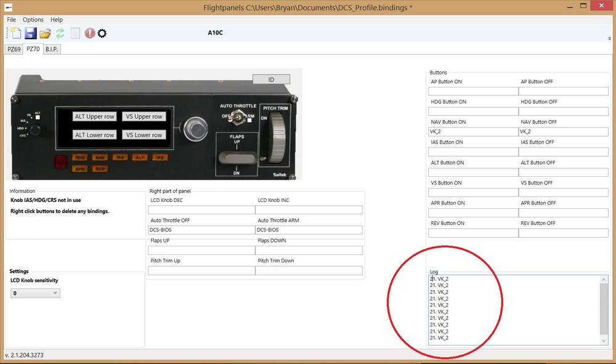The image size is (616, 364).
Task: Save profile with the floppy disk icon
Action: pos(30,33)
